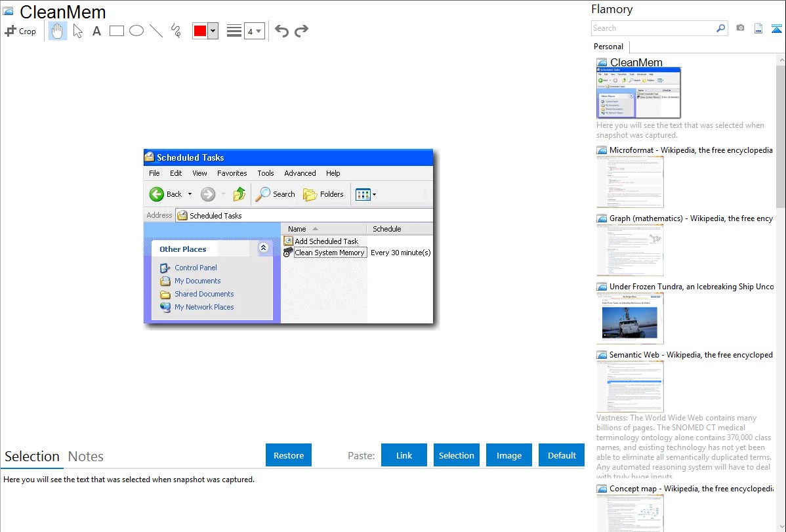Image resolution: width=786 pixels, height=532 pixels.
Task: Open the color picker dropdown arrow
Action: (x=213, y=31)
